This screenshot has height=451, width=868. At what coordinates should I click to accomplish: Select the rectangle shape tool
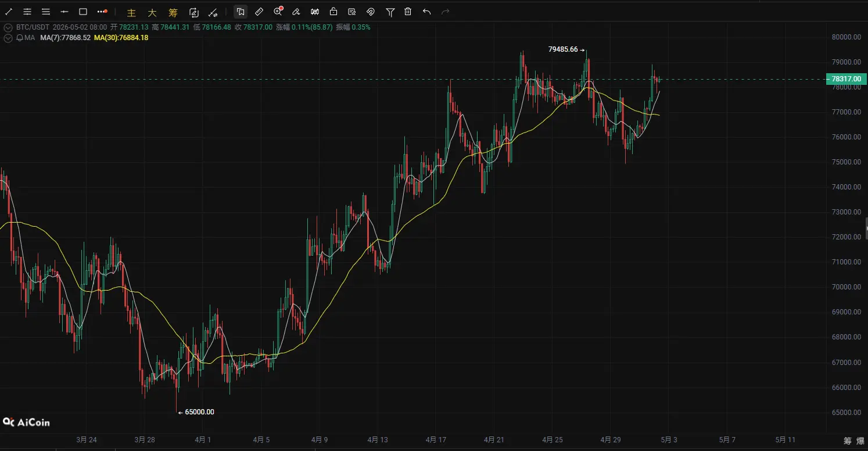[83, 12]
